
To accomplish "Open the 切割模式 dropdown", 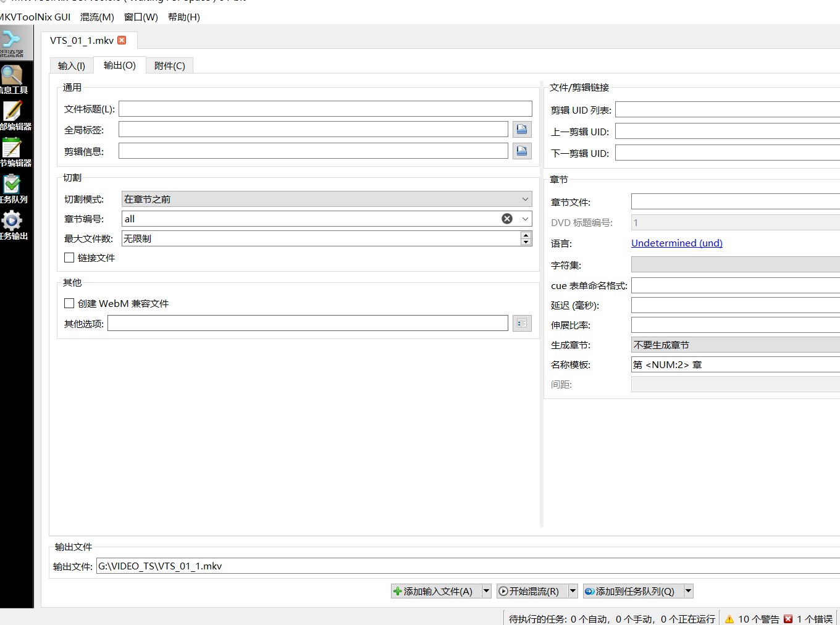I will click(327, 199).
